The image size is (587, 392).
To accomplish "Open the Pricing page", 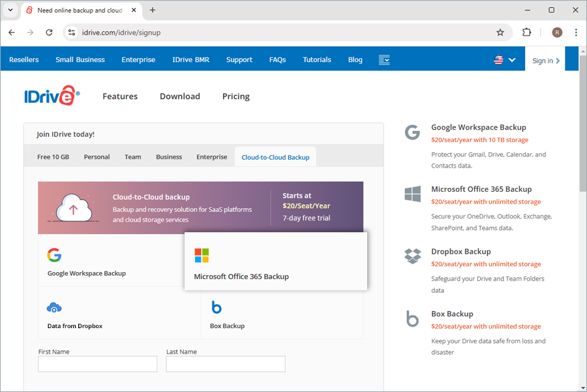I will coord(236,97).
